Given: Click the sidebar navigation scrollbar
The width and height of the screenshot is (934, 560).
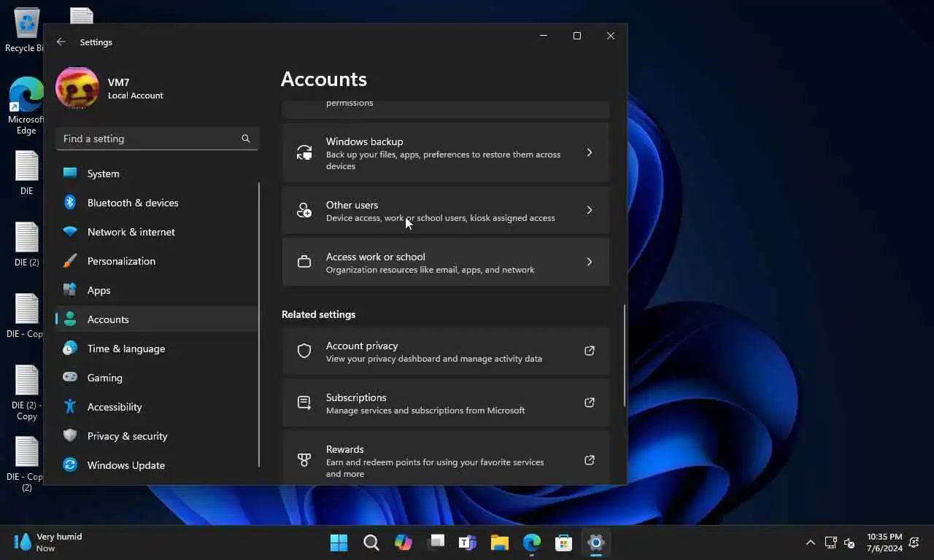Looking at the screenshot, I should (x=259, y=324).
